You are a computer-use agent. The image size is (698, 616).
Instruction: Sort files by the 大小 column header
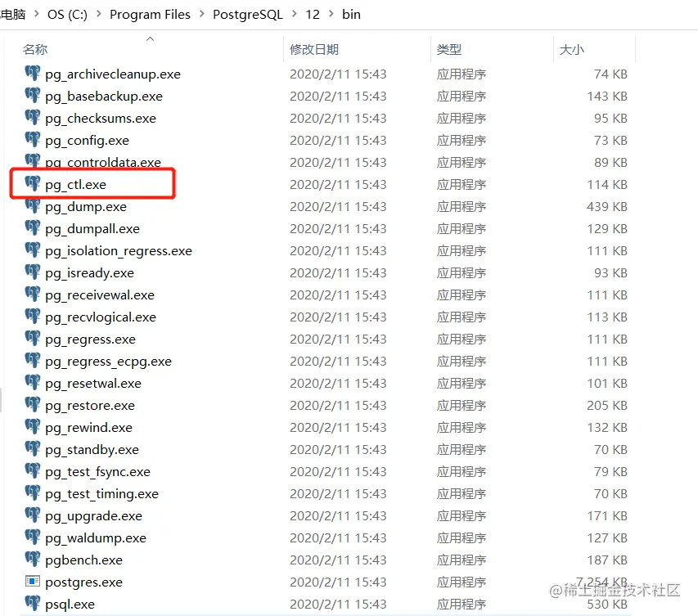(x=572, y=49)
